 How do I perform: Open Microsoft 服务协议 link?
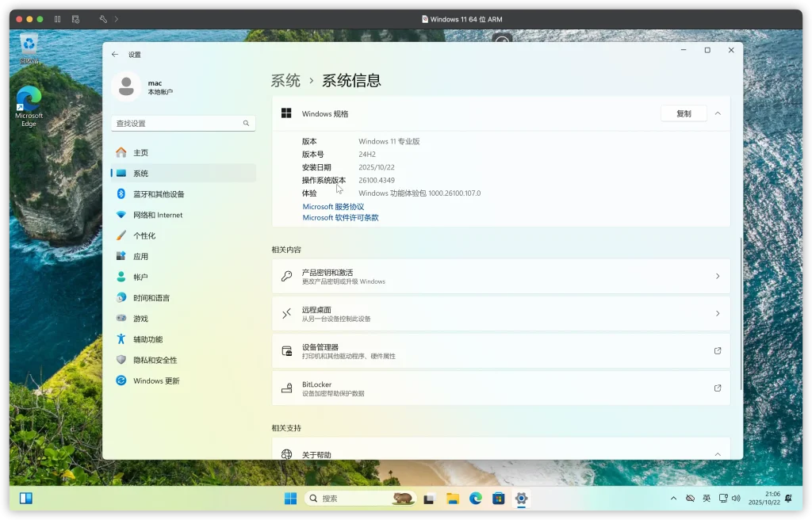[333, 207]
